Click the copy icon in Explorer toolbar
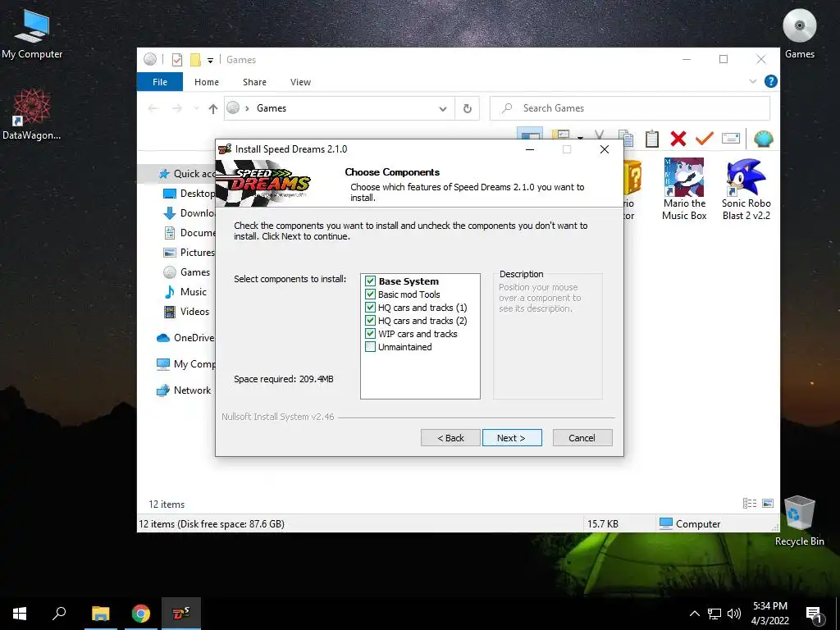Viewport: 840px width, 630px height. point(625,139)
